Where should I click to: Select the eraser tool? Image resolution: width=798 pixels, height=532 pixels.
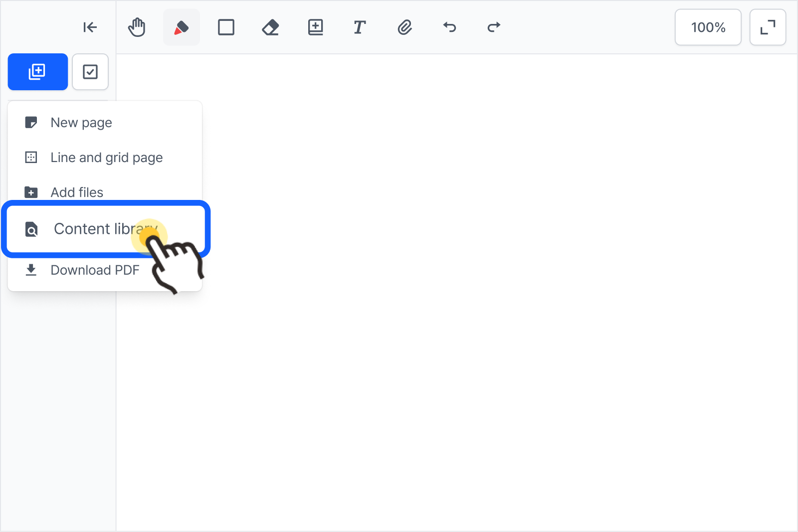270,27
